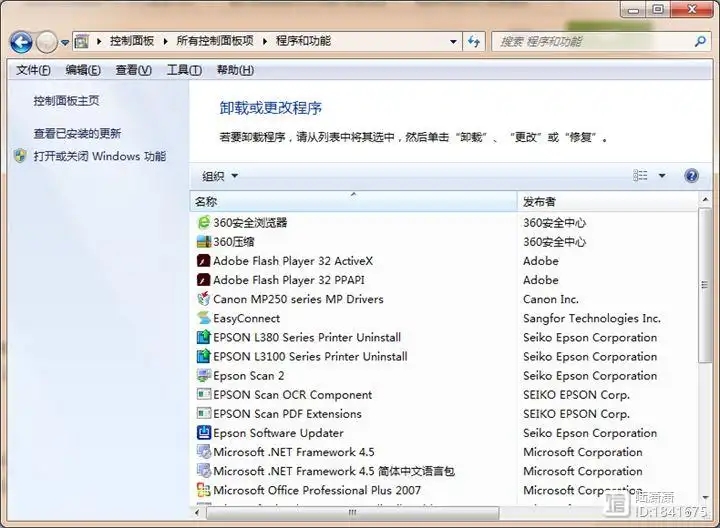Click 控制面板 breadcrumb
This screenshot has width=720, height=528.
coord(132,41)
